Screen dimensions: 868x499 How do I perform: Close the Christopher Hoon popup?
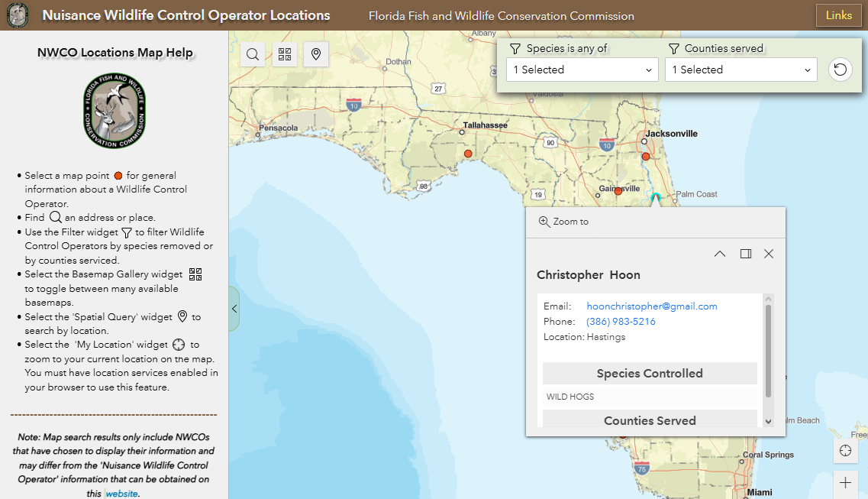769,254
